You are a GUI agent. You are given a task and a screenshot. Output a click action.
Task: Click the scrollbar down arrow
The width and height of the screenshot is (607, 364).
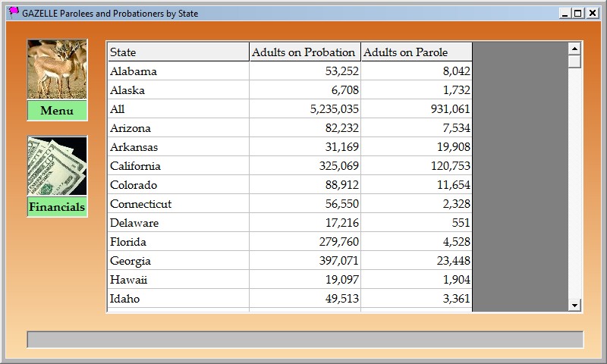(x=574, y=305)
